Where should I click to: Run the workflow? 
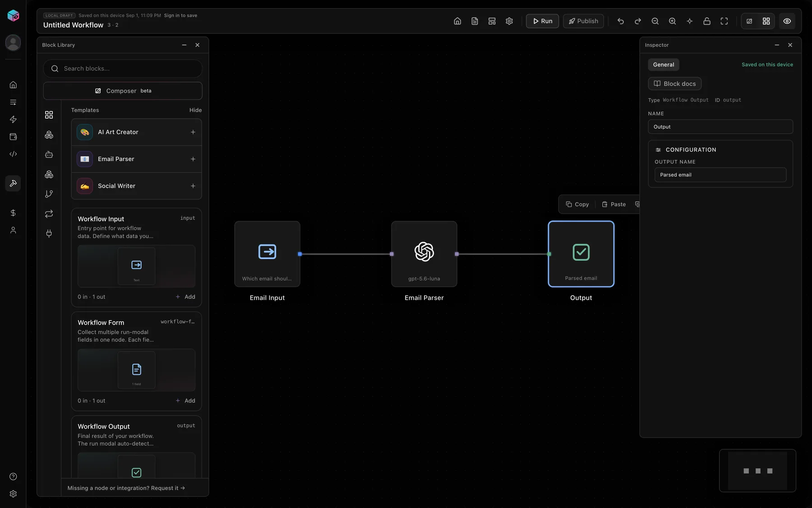tap(542, 21)
